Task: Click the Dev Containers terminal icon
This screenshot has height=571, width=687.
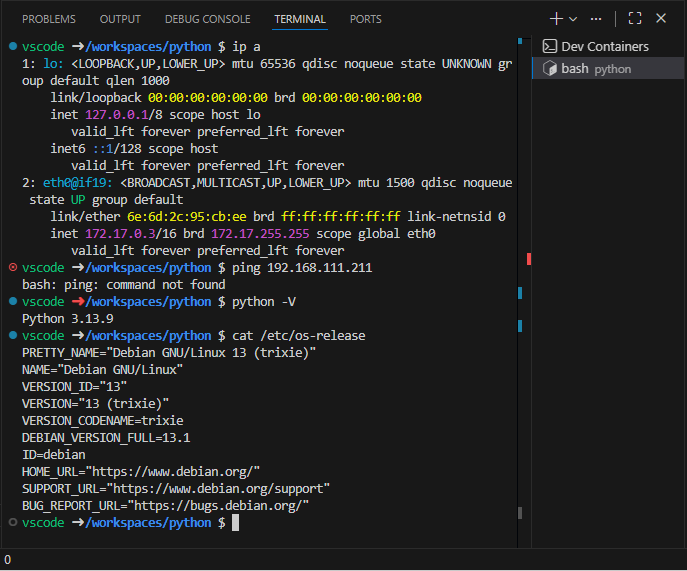Action: 549,46
